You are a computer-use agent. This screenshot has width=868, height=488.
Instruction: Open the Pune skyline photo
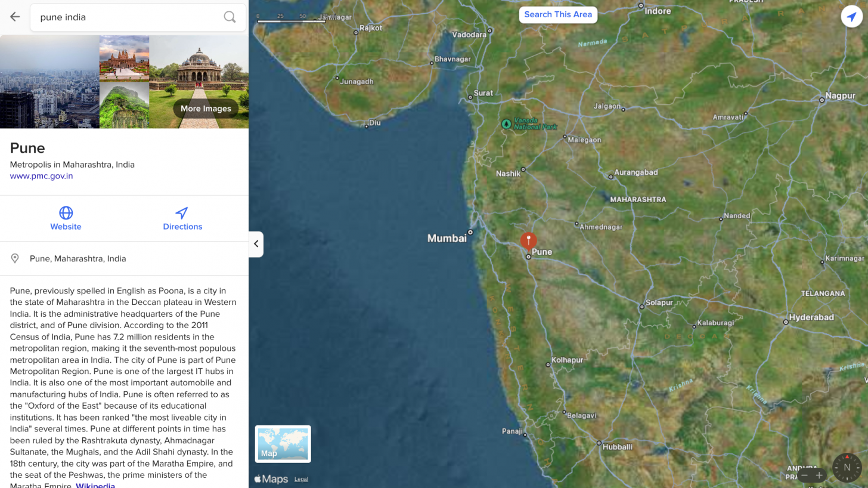49,82
